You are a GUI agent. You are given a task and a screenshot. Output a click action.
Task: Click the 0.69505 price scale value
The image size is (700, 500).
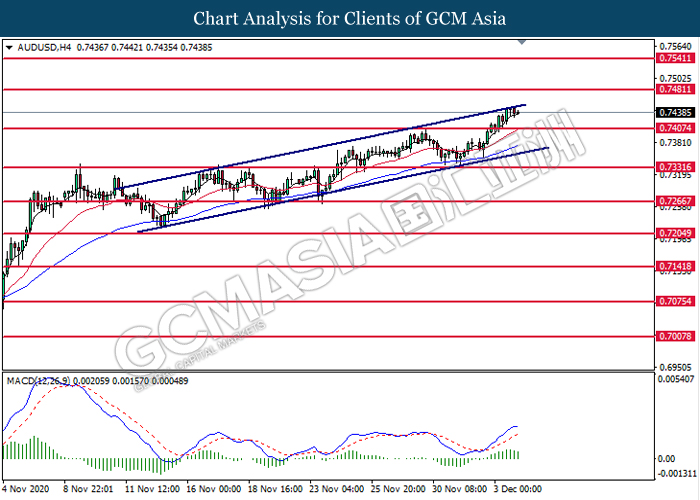coord(675,367)
